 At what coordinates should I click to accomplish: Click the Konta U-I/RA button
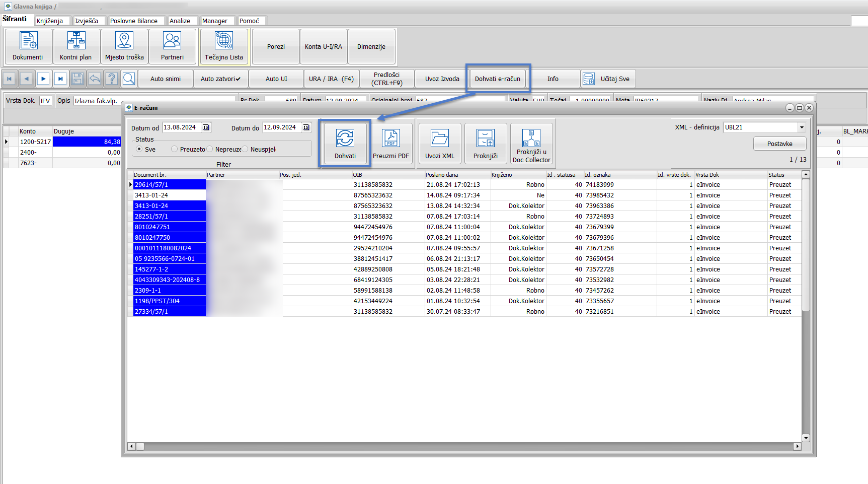[x=324, y=46]
